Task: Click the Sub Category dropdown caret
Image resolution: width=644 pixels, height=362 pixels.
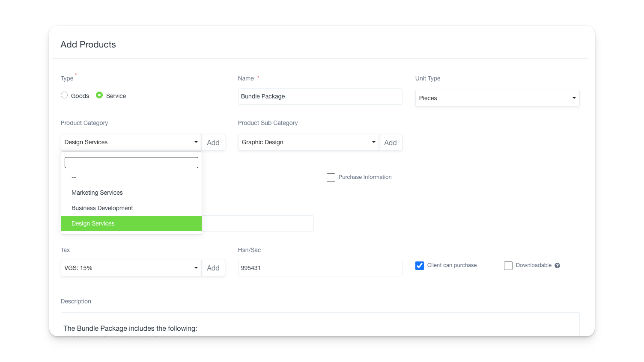Action: pos(373,142)
